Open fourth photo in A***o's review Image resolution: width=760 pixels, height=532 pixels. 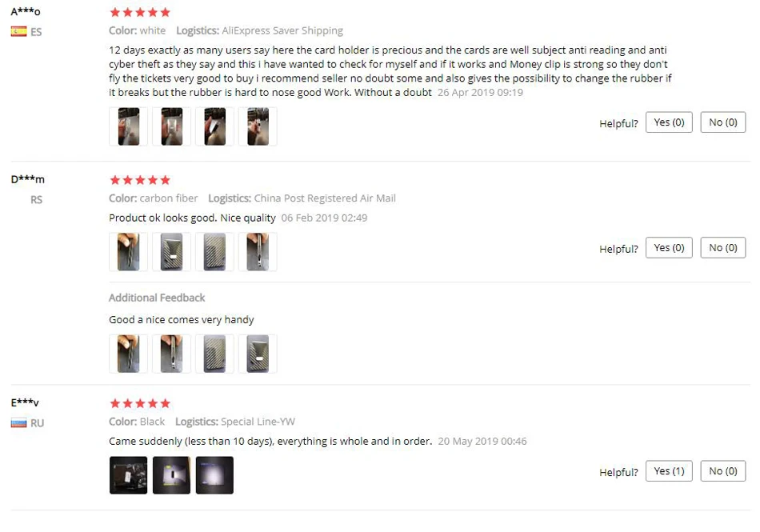(x=258, y=126)
